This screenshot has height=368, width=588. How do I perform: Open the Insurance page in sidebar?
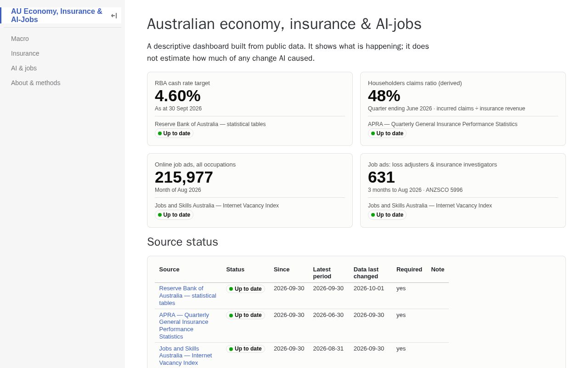coord(25,53)
